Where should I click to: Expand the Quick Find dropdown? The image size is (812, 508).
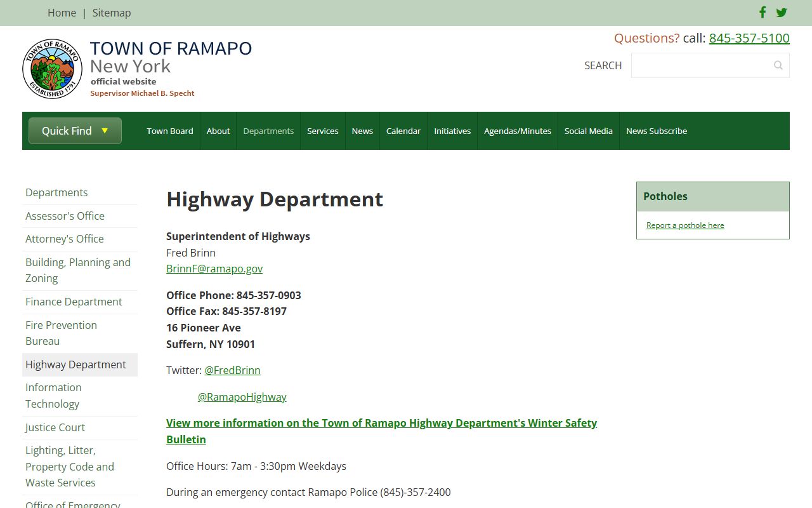pos(75,131)
